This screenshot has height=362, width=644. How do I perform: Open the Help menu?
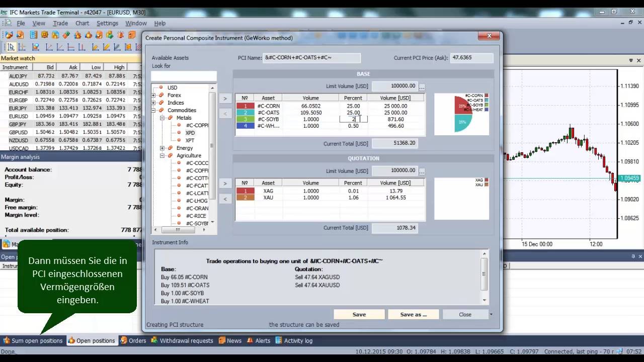coord(159,23)
